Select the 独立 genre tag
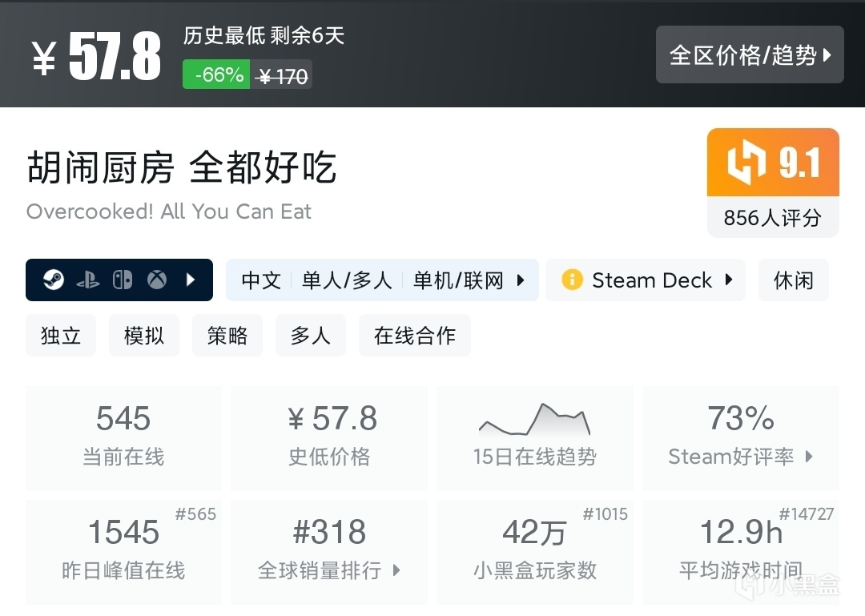Image resolution: width=865 pixels, height=616 pixels. click(61, 335)
